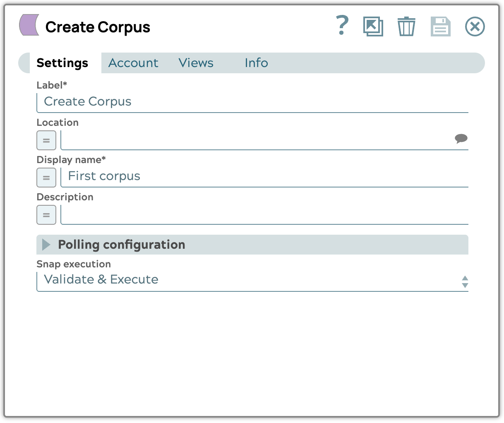The image size is (504, 423).
Task: Enable expression mode for Display name
Action: [x=46, y=178]
